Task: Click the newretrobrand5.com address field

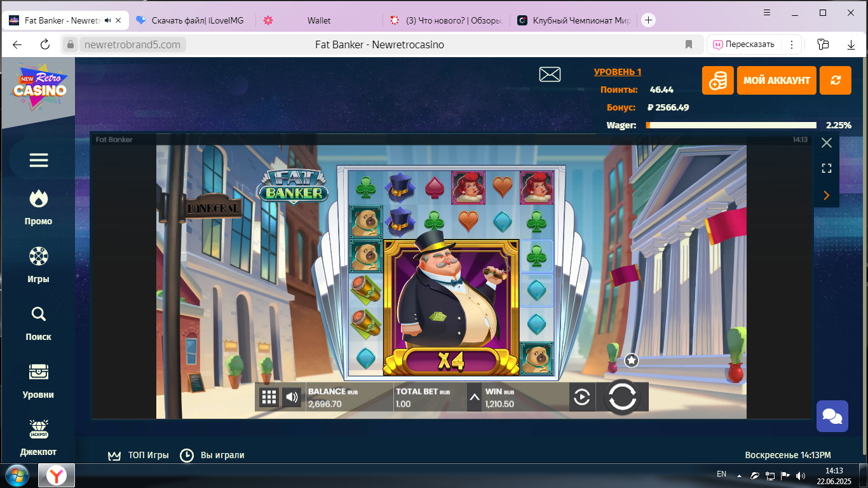Action: [x=132, y=44]
